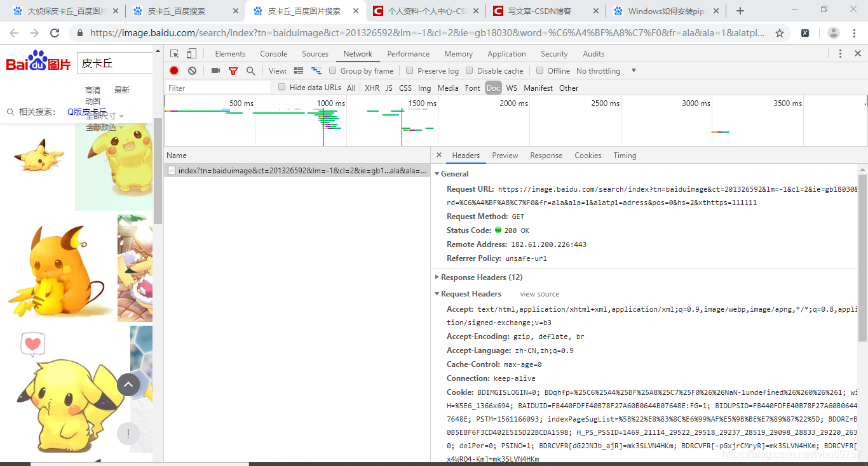
Task: Open the Application panel
Action: (x=507, y=54)
